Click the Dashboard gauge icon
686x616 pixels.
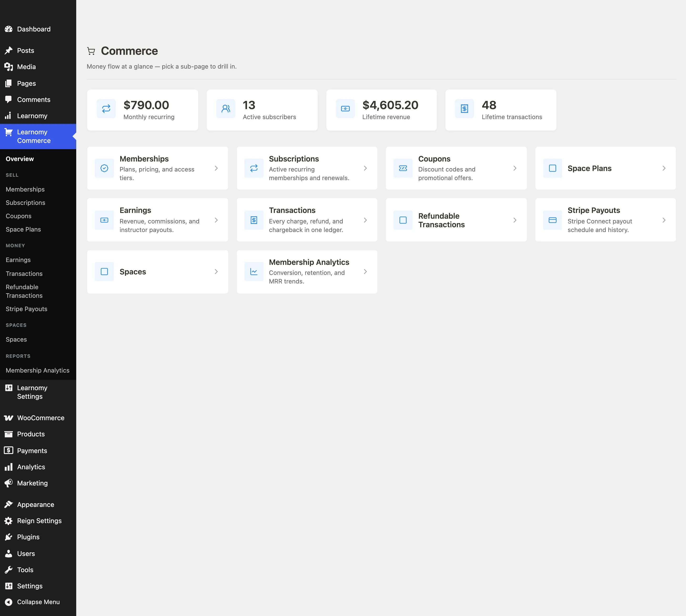(9, 29)
